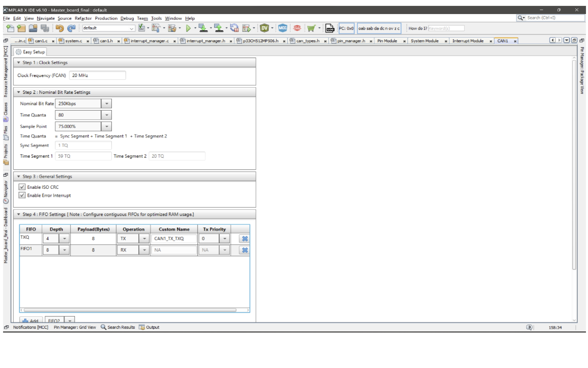Viewport: 588px width, 368px height.
Task: Click the Add button in FIFO Settings
Action: coord(31,320)
